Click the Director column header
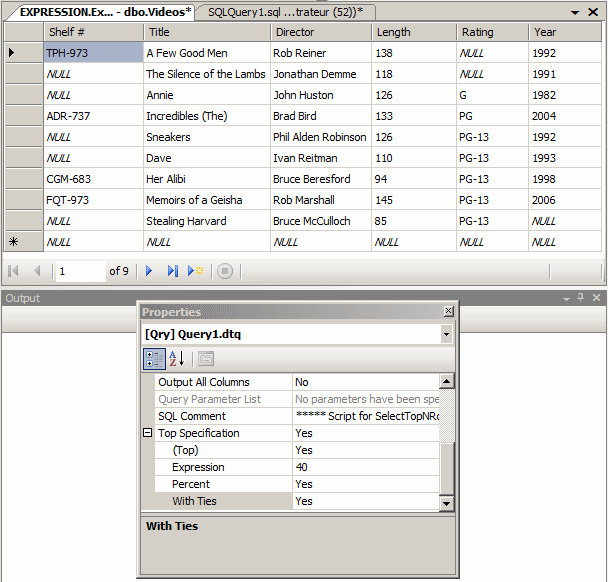608x582 pixels. 321,32
